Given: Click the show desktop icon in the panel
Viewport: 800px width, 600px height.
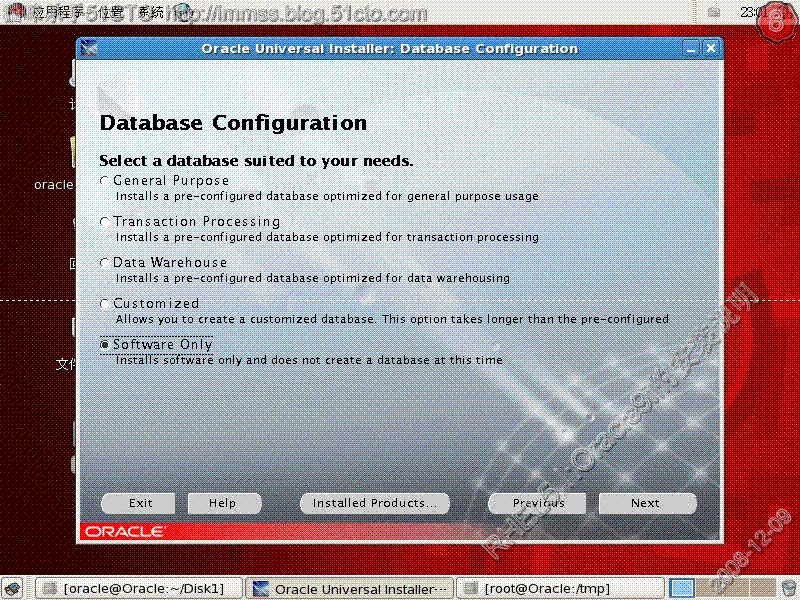Looking at the screenshot, I should click(x=12, y=588).
